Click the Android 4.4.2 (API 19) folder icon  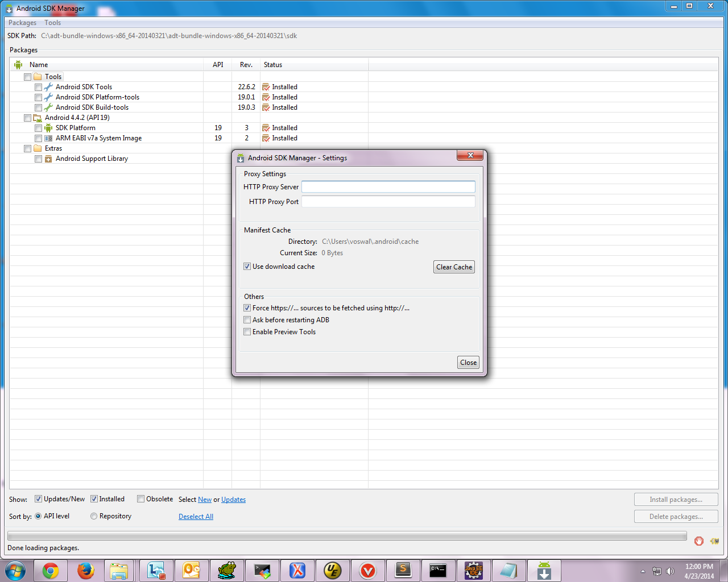coord(38,118)
